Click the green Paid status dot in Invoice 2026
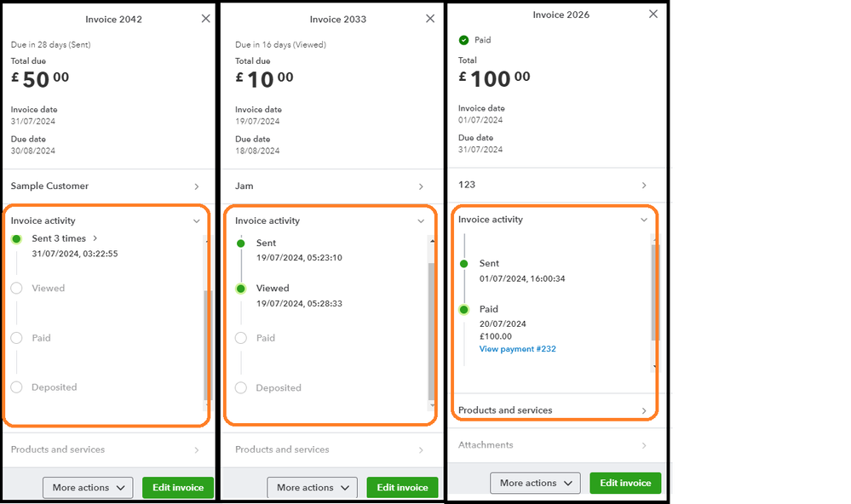 [x=463, y=310]
